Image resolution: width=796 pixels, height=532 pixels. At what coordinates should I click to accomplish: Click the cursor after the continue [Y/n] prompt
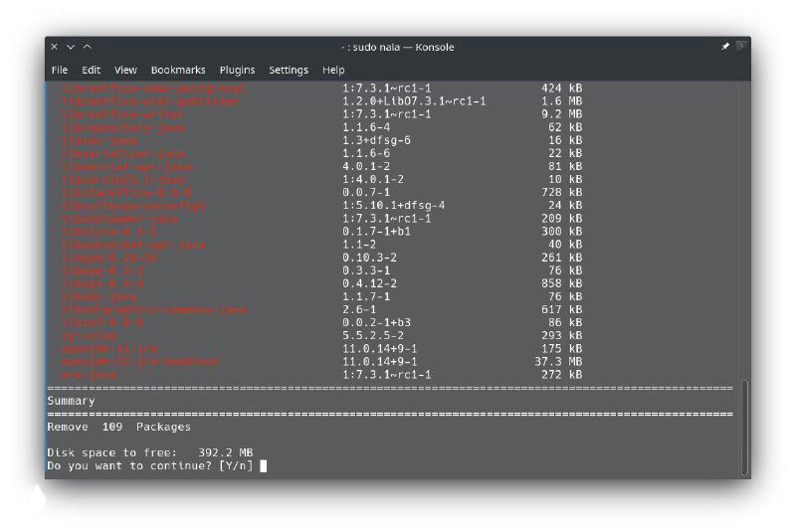[264, 465]
